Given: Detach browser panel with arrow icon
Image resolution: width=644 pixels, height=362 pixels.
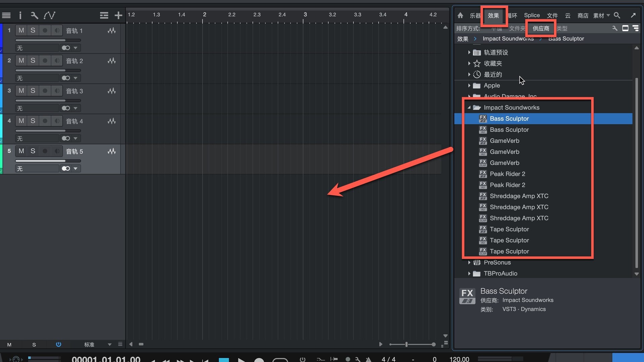Looking at the screenshot, I should pyautogui.click(x=633, y=15).
